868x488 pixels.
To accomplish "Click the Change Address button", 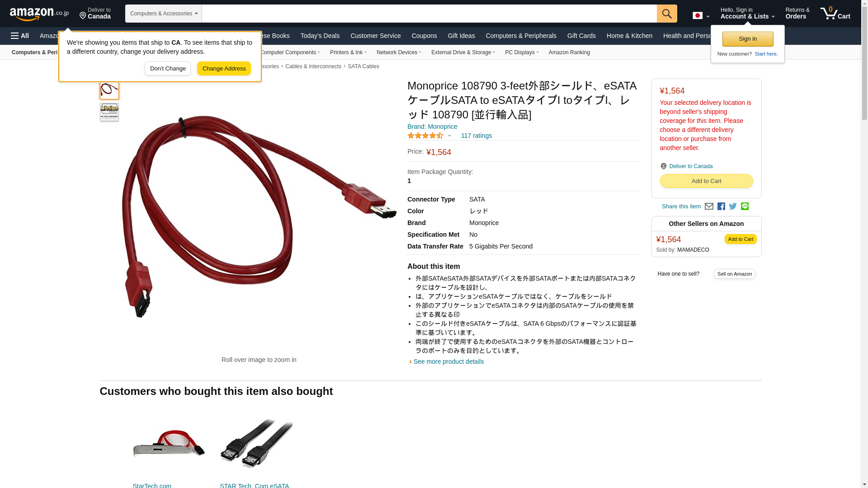I will pos(224,69).
